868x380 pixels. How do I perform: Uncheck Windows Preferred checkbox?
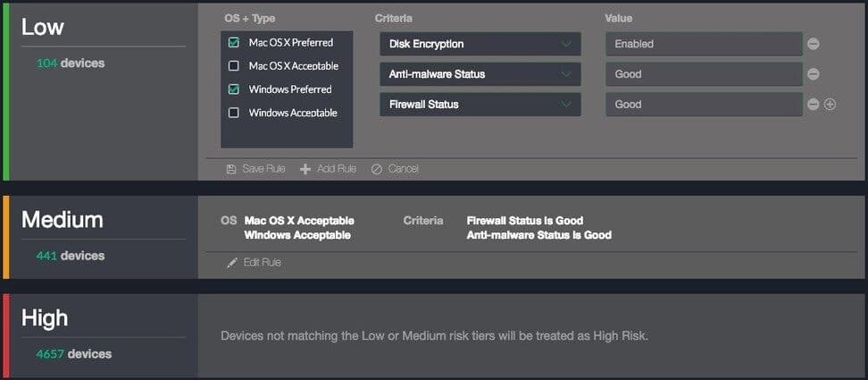tap(234, 89)
